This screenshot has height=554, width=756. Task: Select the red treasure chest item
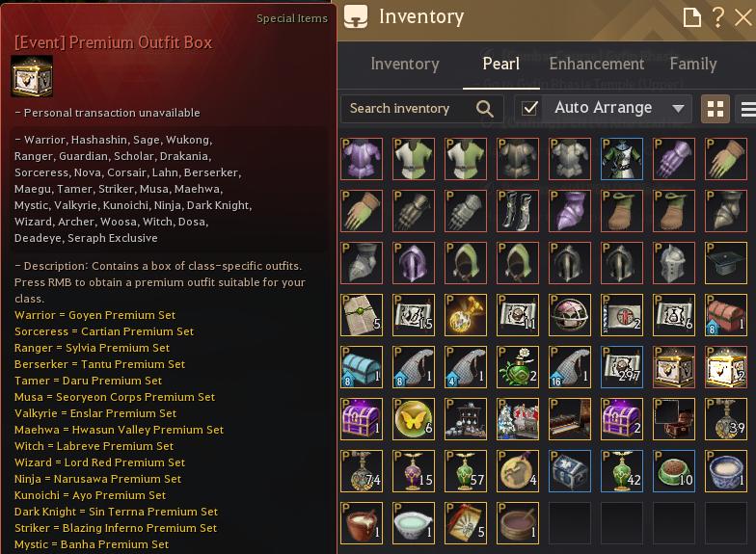point(726,315)
